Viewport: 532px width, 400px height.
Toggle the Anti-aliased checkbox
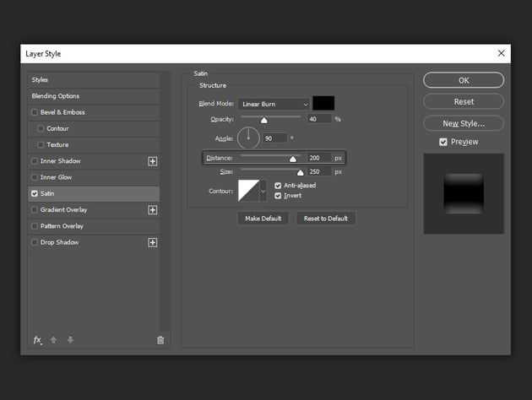[x=279, y=186]
